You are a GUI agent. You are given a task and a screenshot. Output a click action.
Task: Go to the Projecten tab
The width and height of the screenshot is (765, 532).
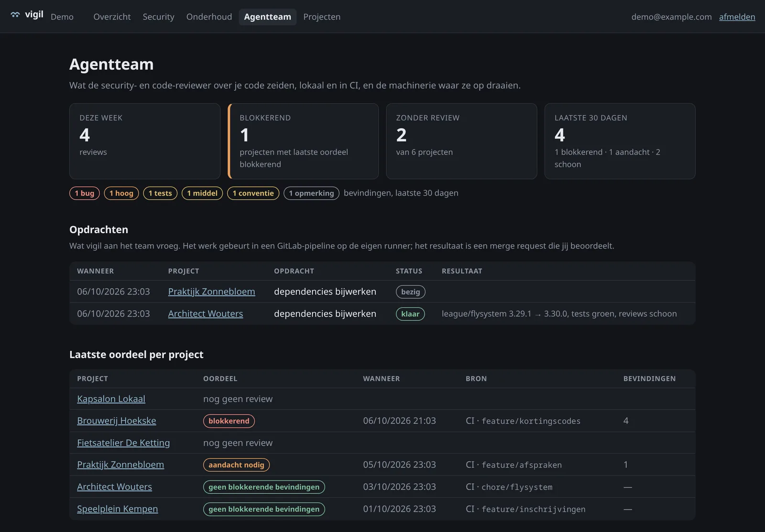point(322,17)
